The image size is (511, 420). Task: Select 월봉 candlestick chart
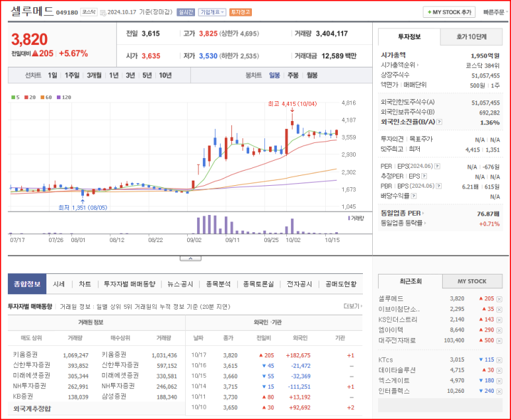click(312, 75)
